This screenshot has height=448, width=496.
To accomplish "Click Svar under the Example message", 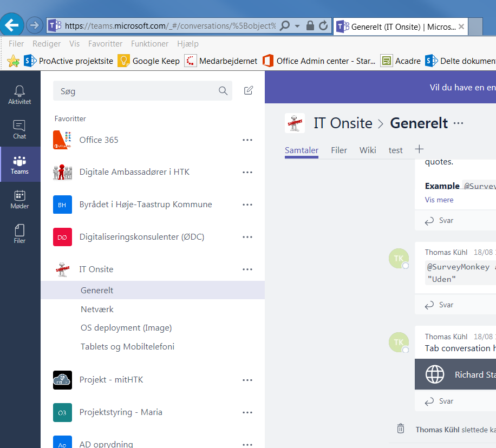I will pos(439,220).
